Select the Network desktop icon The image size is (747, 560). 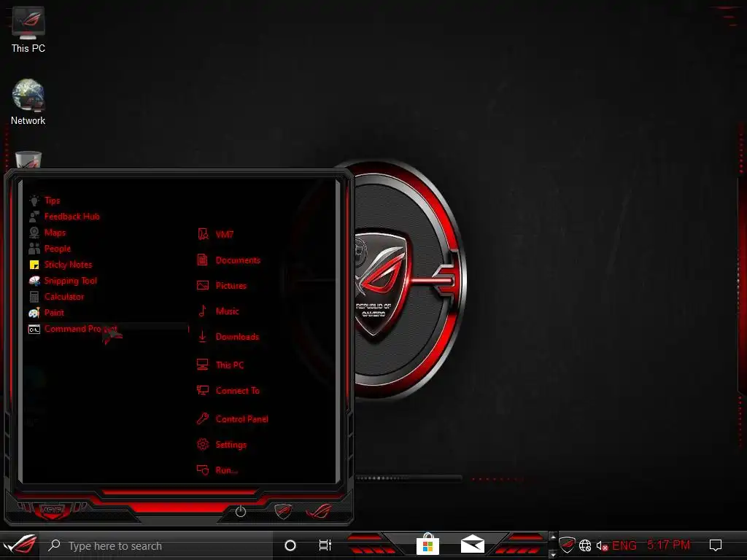pyautogui.click(x=28, y=102)
